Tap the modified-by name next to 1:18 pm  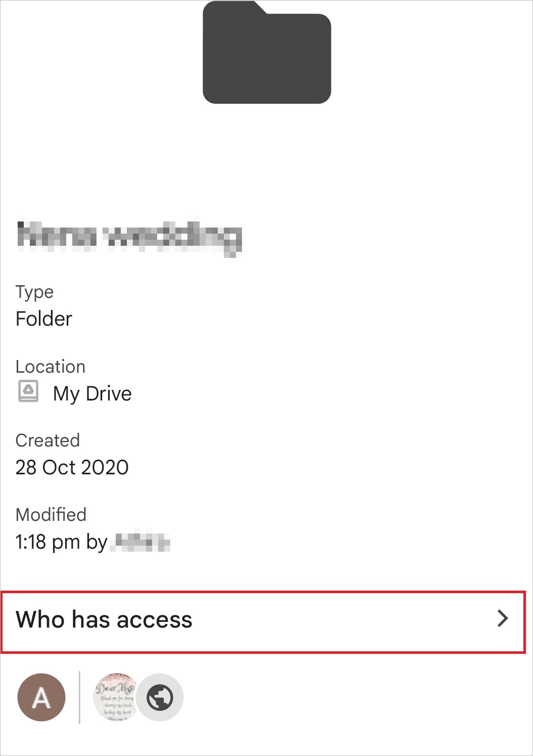[140, 542]
